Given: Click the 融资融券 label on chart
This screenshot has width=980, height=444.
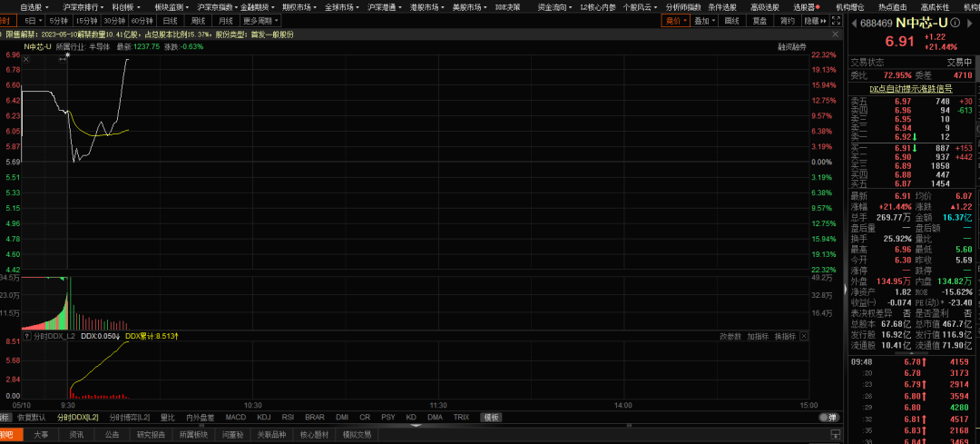Looking at the screenshot, I should point(792,47).
